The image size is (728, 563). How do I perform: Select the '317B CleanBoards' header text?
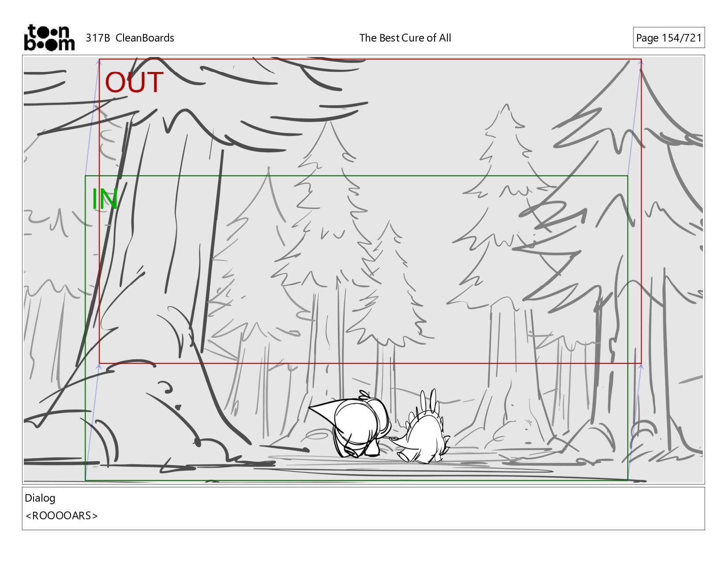click(130, 38)
